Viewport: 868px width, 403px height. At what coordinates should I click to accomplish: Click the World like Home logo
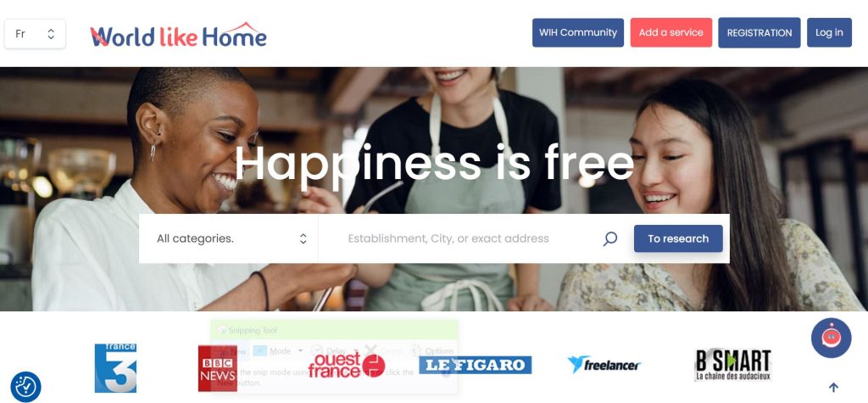[178, 35]
